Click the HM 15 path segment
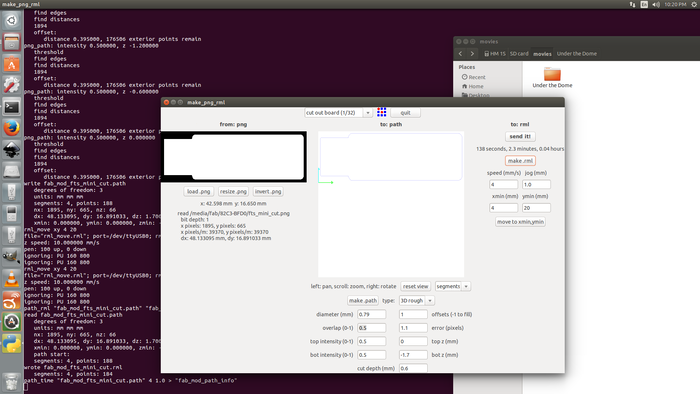700x394 pixels. (x=495, y=54)
